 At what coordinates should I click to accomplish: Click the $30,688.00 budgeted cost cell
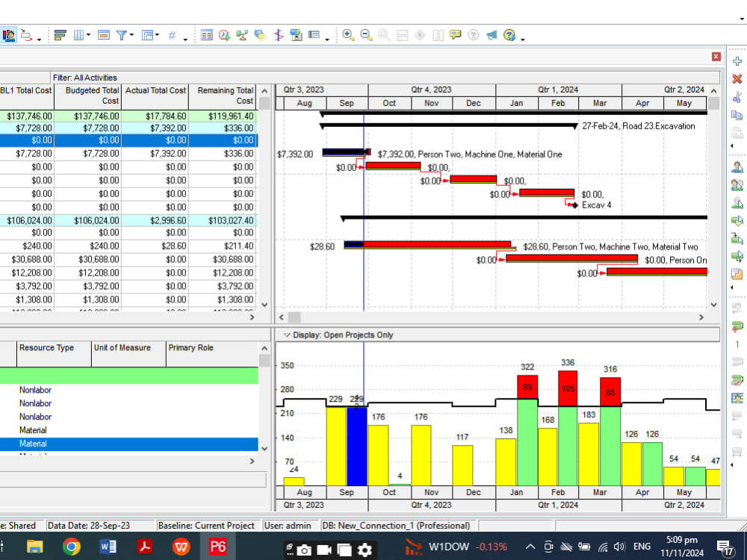(x=87, y=260)
